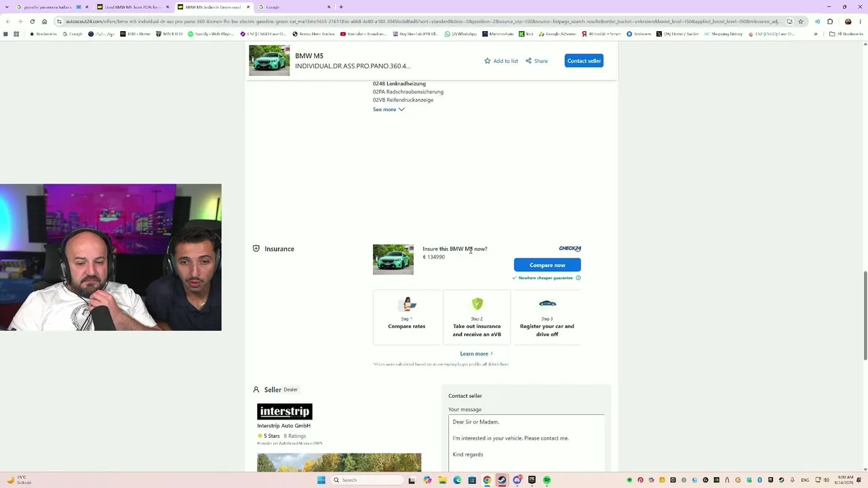
Task: Open Microsoft Edge from the taskbar
Action: tap(457, 480)
